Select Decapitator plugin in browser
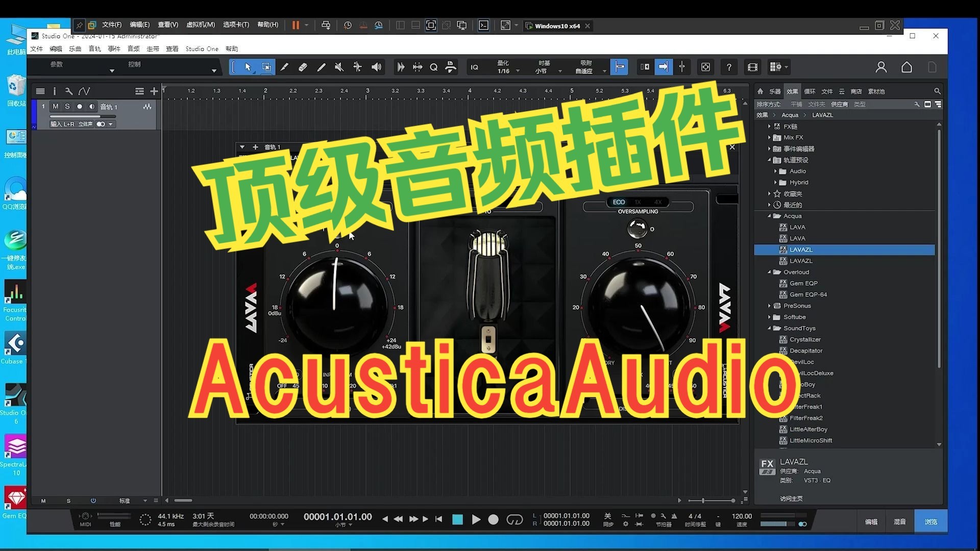The image size is (980, 551). point(805,350)
